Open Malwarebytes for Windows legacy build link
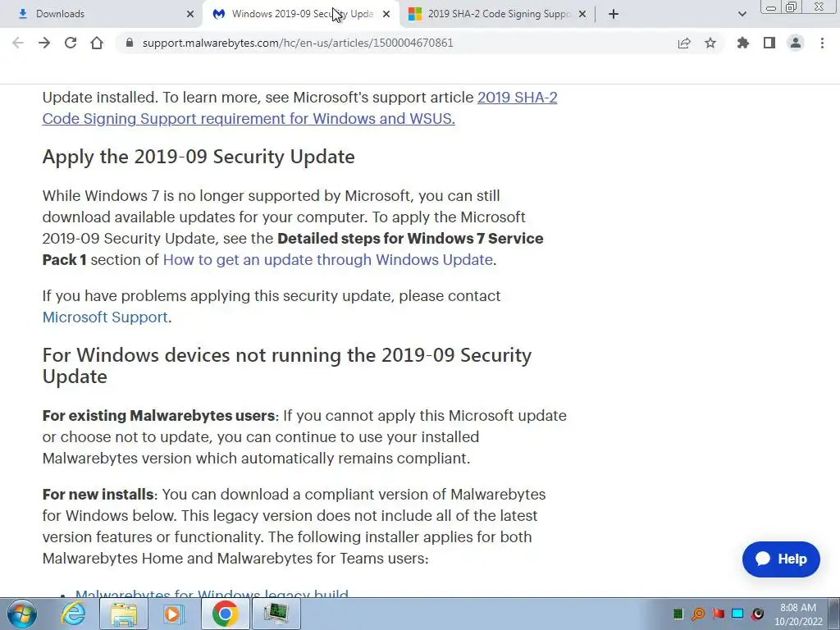The height and width of the screenshot is (630, 840). point(212,593)
